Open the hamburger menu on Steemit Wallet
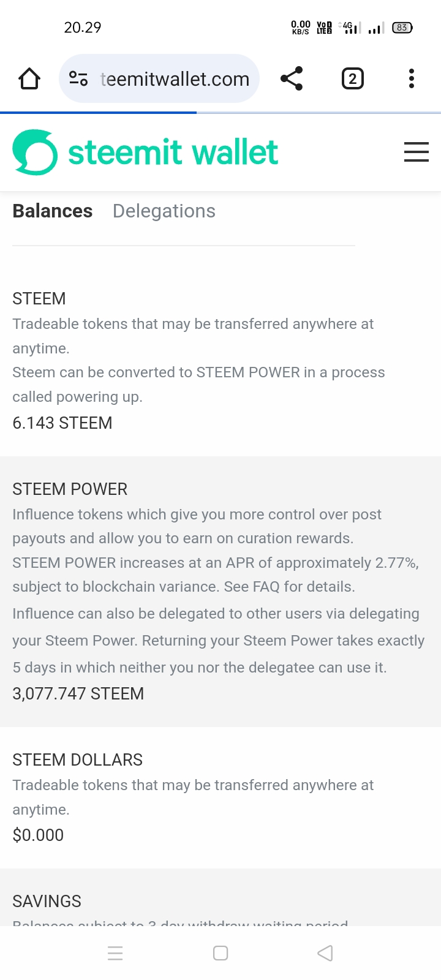 pyautogui.click(x=416, y=152)
